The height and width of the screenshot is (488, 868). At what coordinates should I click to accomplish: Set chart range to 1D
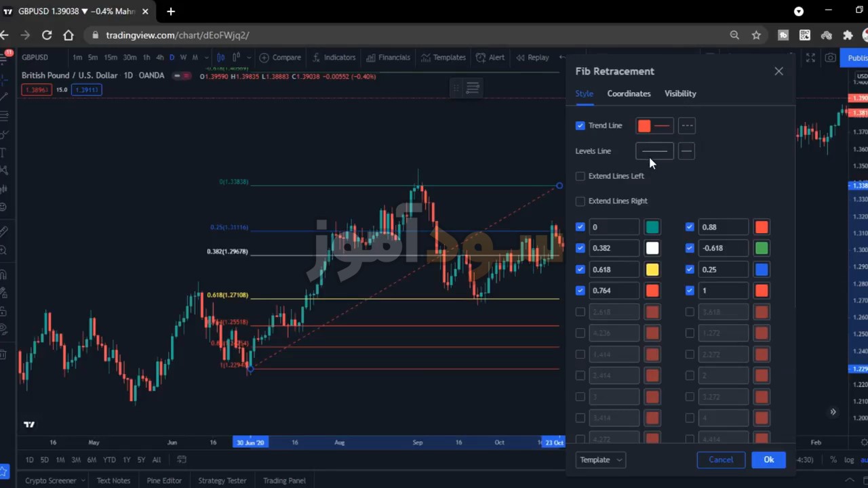(x=29, y=460)
